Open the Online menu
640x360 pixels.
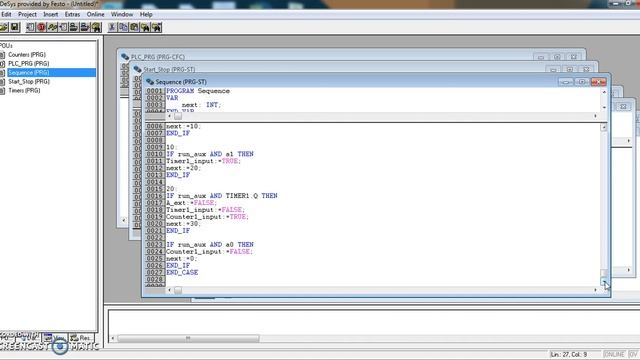(x=96, y=14)
